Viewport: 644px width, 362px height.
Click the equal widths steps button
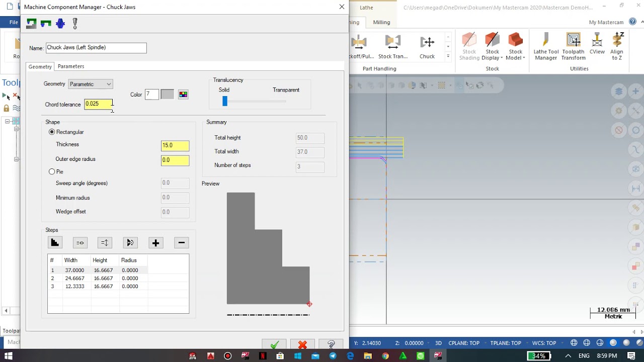80,243
